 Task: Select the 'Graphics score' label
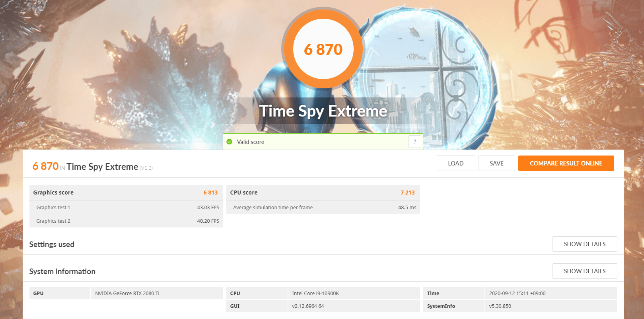coord(53,193)
